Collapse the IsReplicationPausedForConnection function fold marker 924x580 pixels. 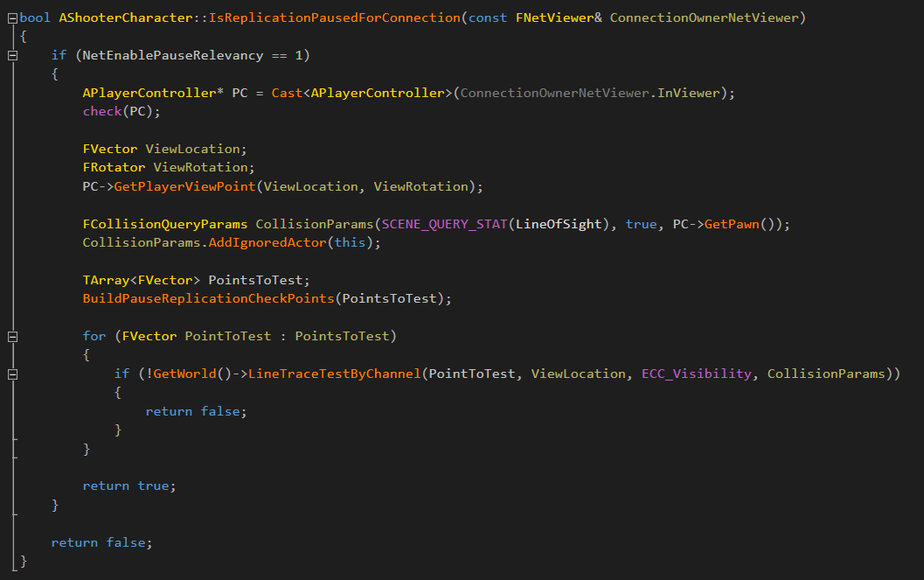point(12,18)
